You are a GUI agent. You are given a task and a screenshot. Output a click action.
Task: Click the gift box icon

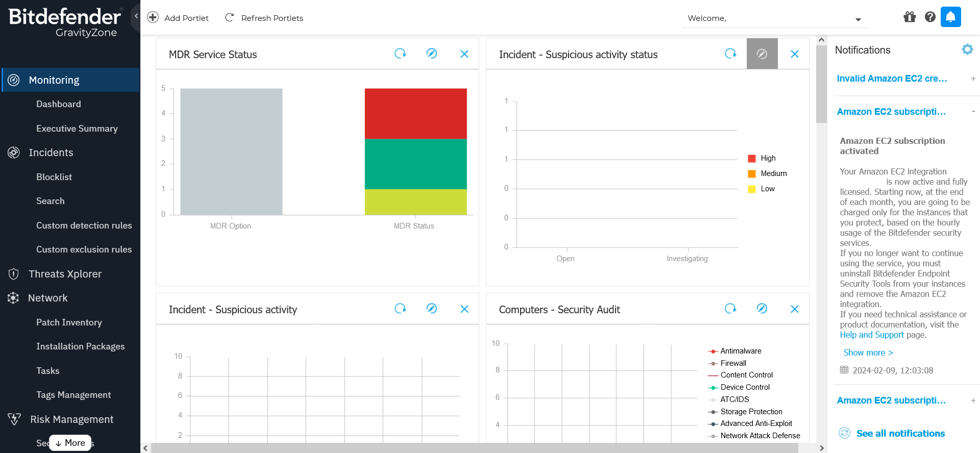tap(910, 17)
